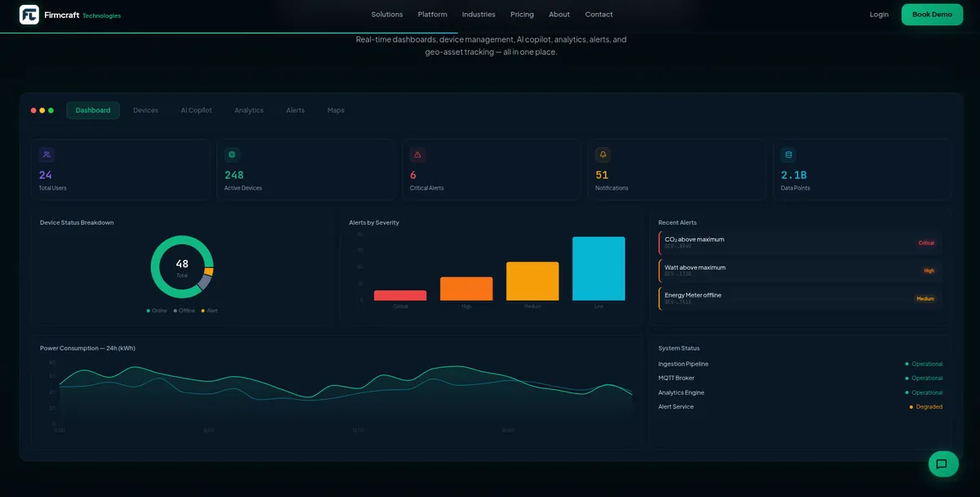Open the Pricing page

[x=522, y=15]
